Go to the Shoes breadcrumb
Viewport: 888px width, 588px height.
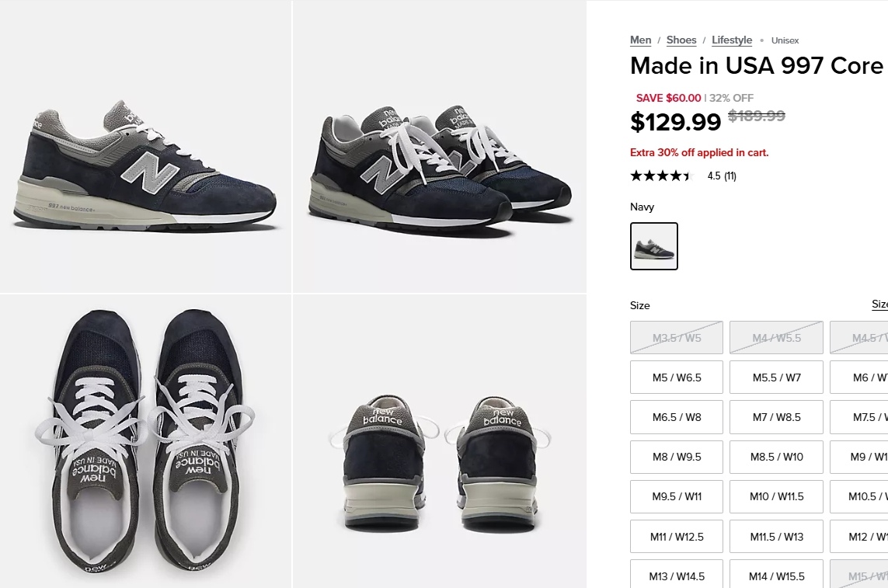click(681, 40)
